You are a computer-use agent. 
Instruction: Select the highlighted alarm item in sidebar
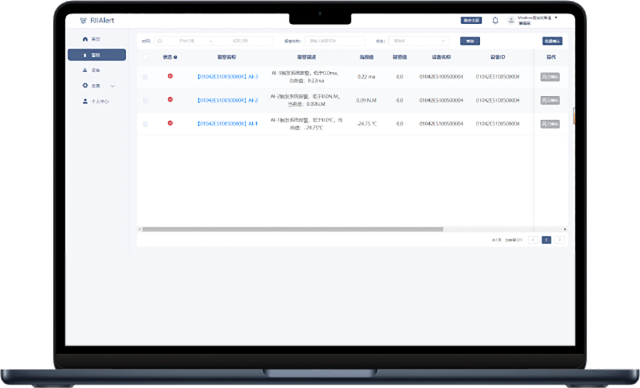[x=97, y=55]
